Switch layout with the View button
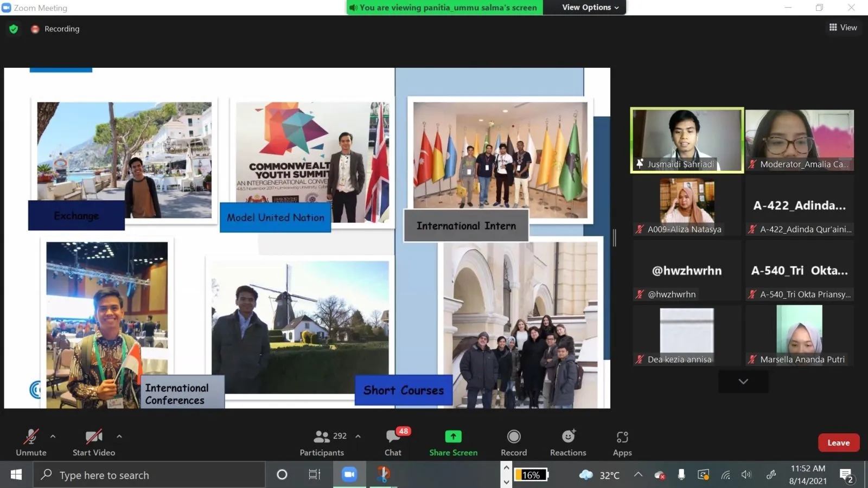Image resolution: width=868 pixels, height=488 pixels. point(843,27)
